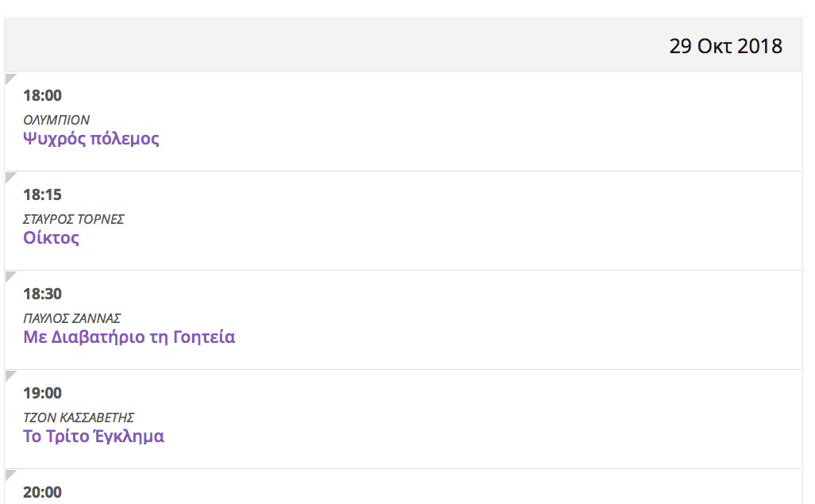Click the ΣΤΑΥΡΟΣ ΤΟΡΝΕΣ venue name

pyautogui.click(x=74, y=219)
